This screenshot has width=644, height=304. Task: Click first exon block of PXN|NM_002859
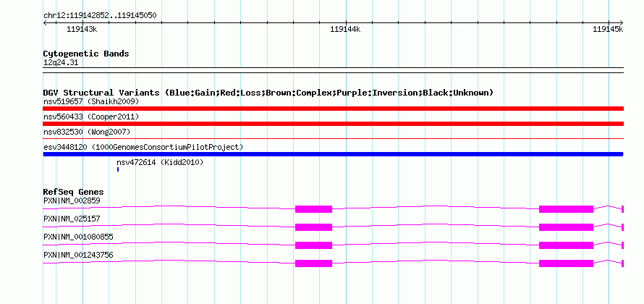313,209
